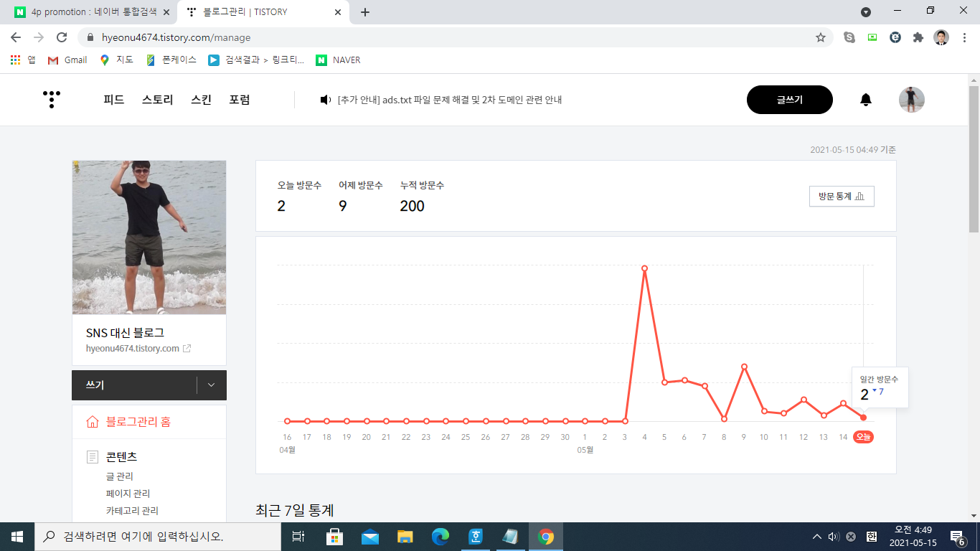The height and width of the screenshot is (551, 980).
Task: Open a new browser tab
Action: click(x=365, y=12)
